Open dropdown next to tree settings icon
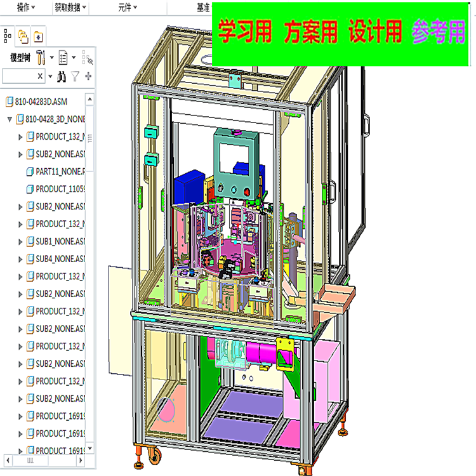The height and width of the screenshot is (476, 476). [x=52, y=57]
